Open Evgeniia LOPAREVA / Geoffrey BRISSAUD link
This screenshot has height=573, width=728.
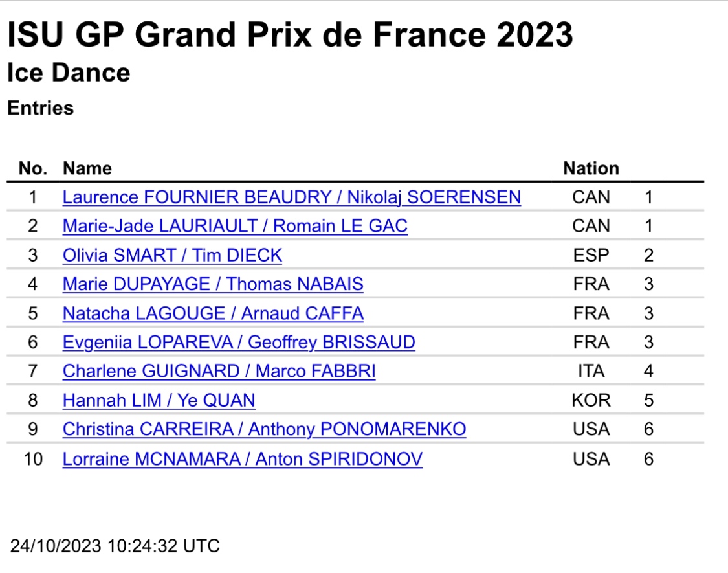click(239, 342)
